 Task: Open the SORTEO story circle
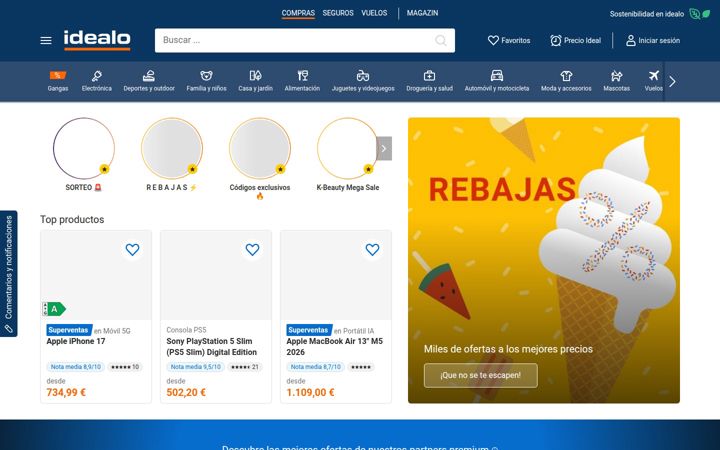tap(84, 148)
